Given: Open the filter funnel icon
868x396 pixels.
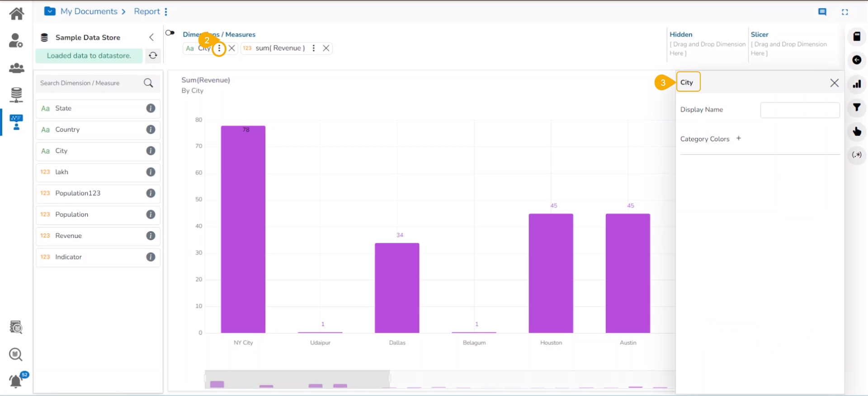Looking at the screenshot, I should pyautogui.click(x=856, y=107).
